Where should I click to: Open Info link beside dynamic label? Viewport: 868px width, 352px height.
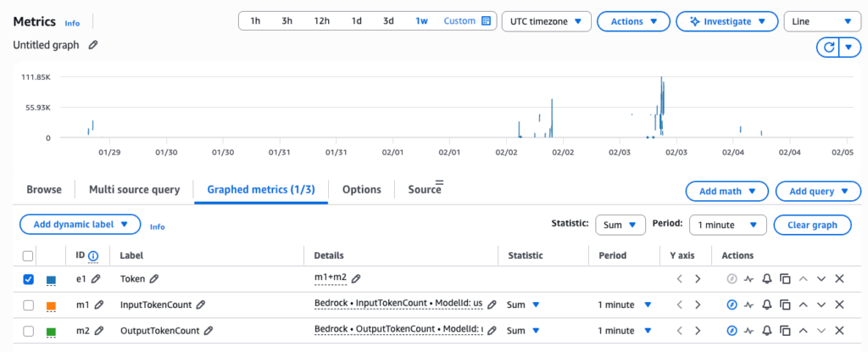157,226
